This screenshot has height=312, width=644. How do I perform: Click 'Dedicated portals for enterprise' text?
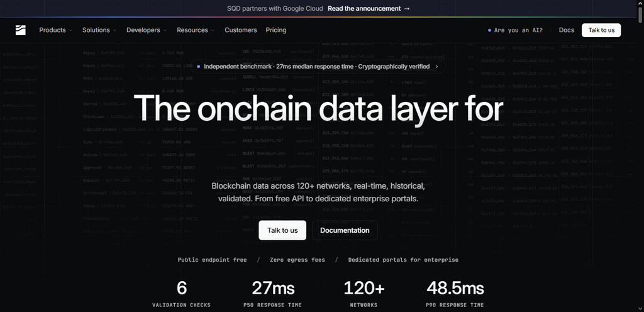coord(403,260)
